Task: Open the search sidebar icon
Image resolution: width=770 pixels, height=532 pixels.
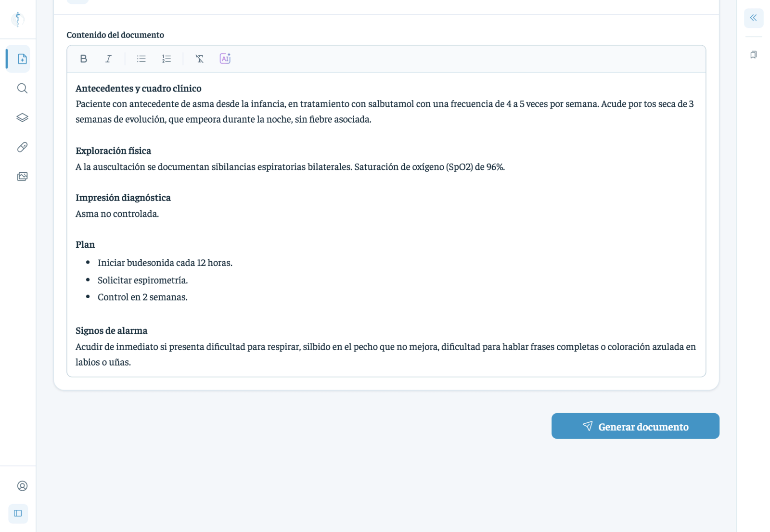Action: [22, 88]
